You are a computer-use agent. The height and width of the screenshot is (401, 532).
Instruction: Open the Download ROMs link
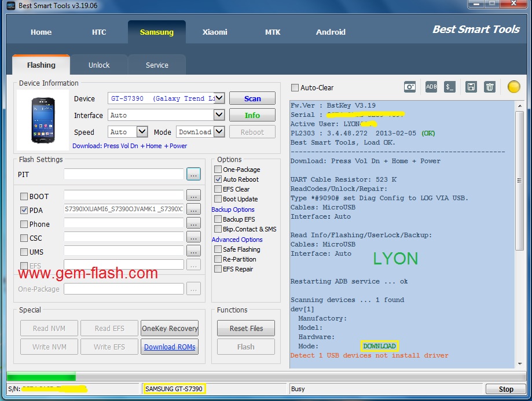click(170, 347)
